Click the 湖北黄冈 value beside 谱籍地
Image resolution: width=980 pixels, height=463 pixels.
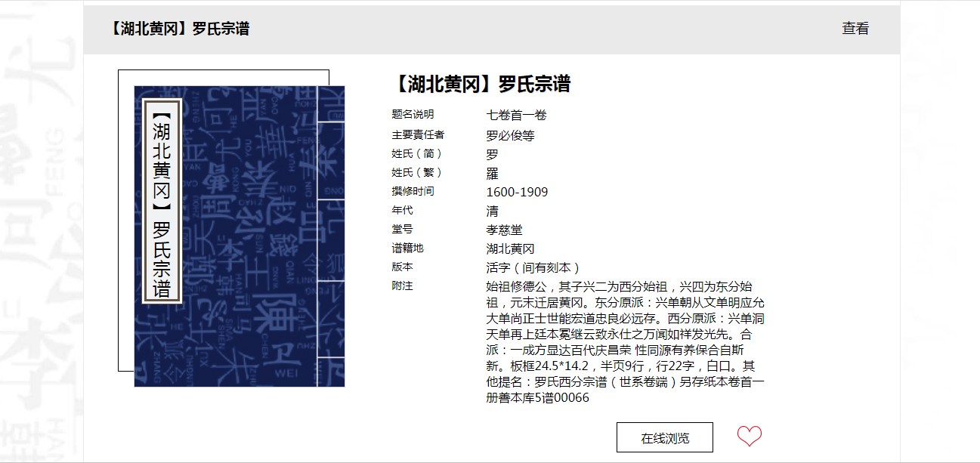point(510,248)
